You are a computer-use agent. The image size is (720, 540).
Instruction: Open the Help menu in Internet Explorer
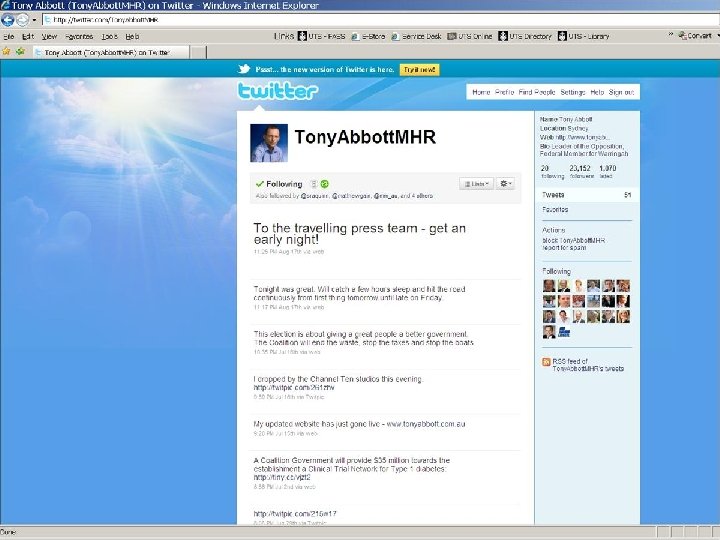132,36
